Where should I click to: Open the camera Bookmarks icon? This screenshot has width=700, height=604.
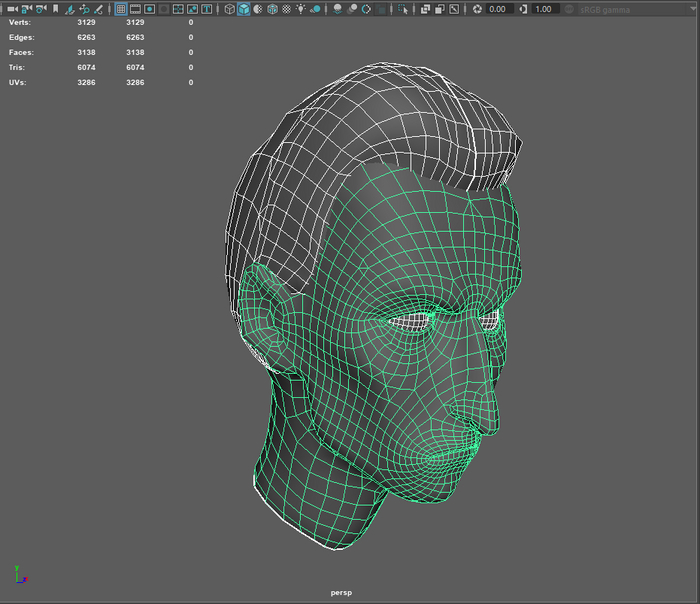[x=54, y=9]
